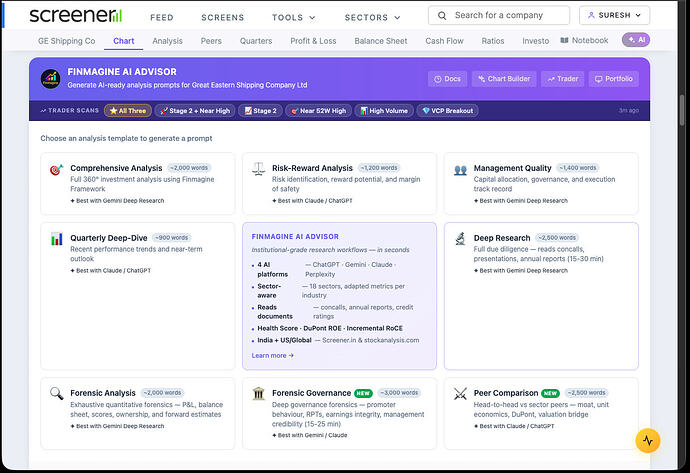Click the Screener logo

(x=76, y=16)
